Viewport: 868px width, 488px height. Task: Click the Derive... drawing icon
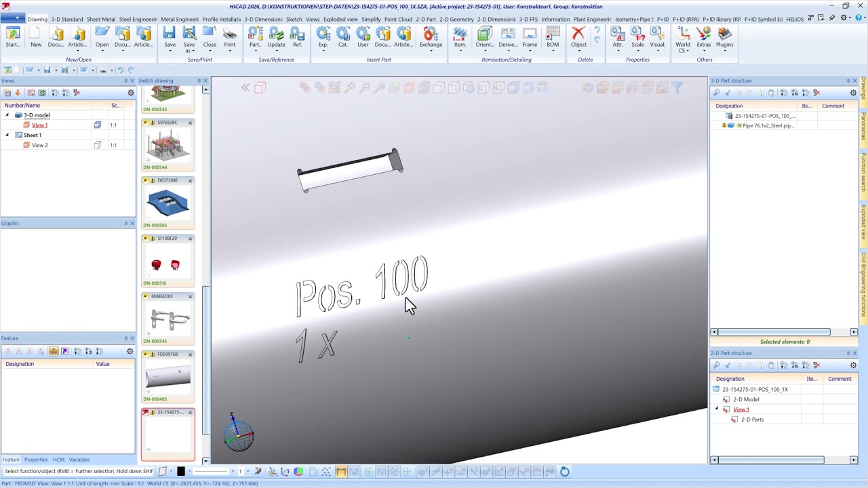click(x=508, y=37)
